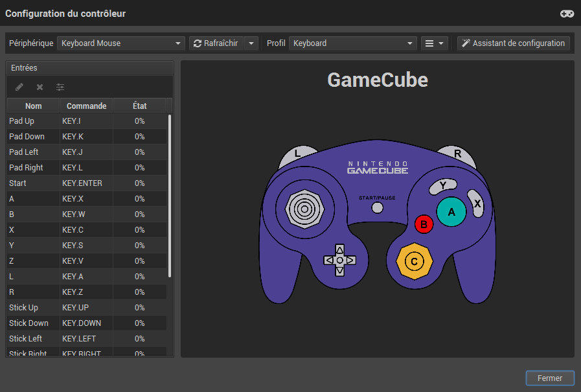Open the hamburger profile menu dropdown
Screen dimensions: 581x392
tap(434, 43)
